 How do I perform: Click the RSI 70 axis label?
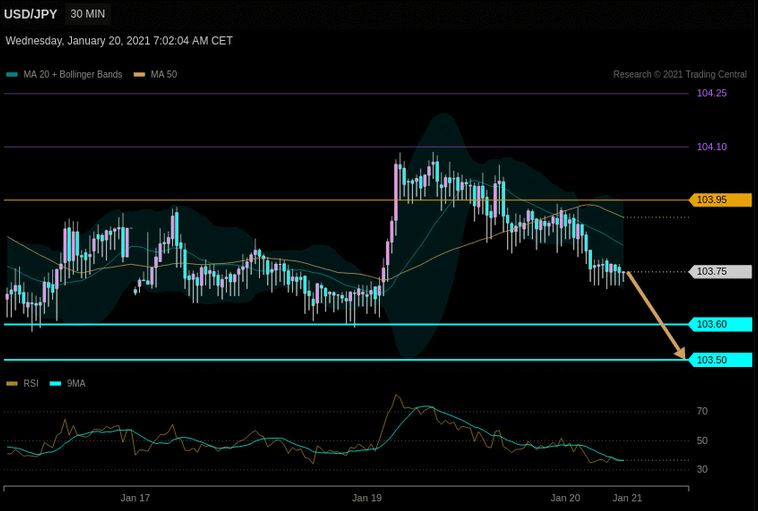(702, 411)
